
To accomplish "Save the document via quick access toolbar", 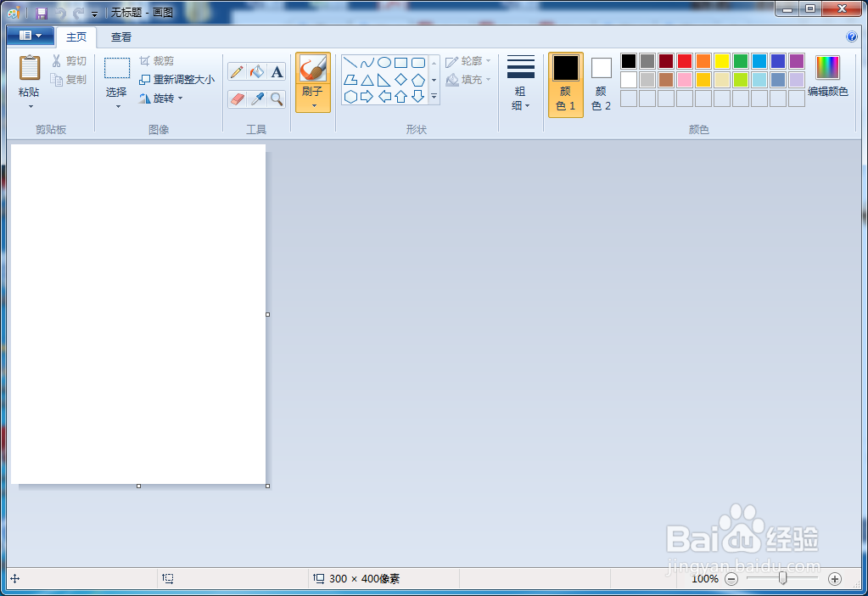I will [x=40, y=12].
